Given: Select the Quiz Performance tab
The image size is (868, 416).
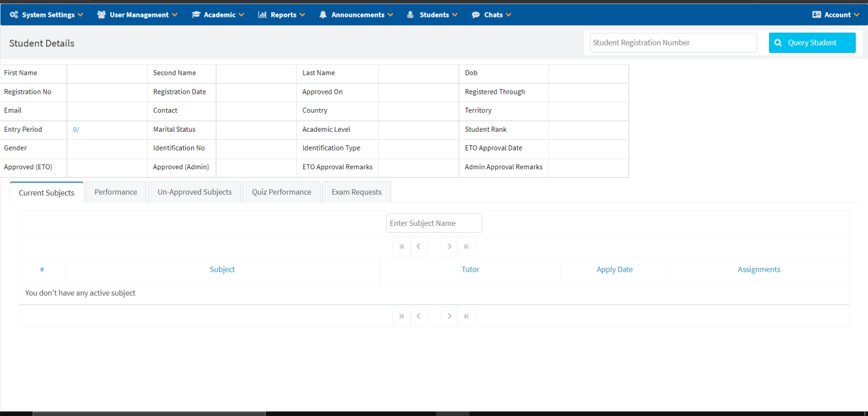Looking at the screenshot, I should [x=281, y=192].
